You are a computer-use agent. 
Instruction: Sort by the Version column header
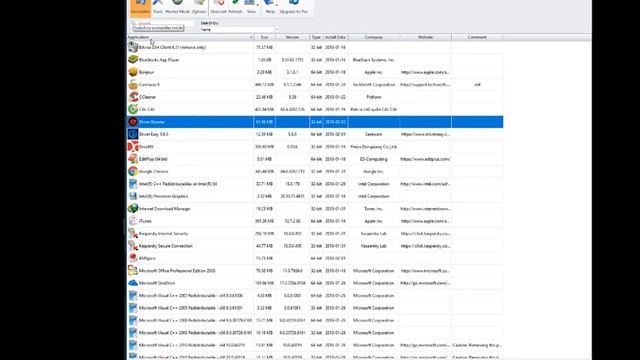(x=292, y=37)
